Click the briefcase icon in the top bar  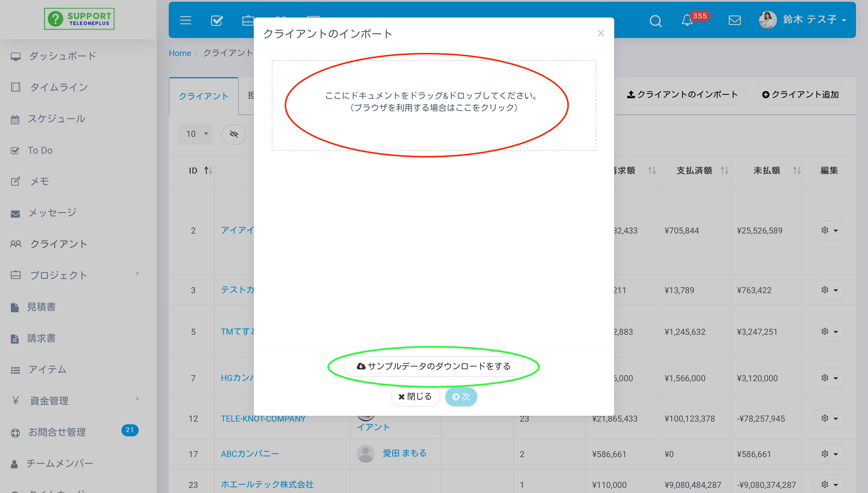pos(248,20)
